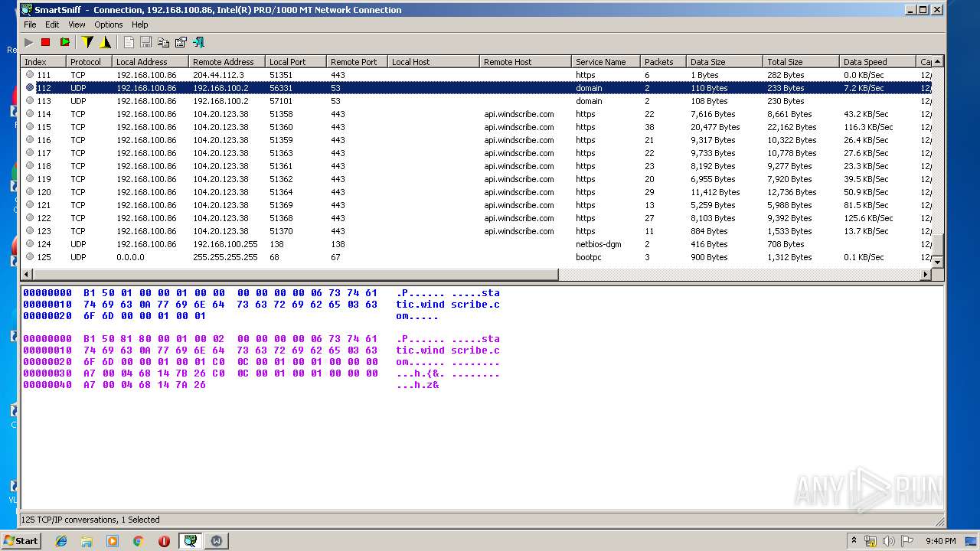Click the 255.255.255.255 remote address cell
The width and height of the screenshot is (980, 551).
click(x=225, y=257)
